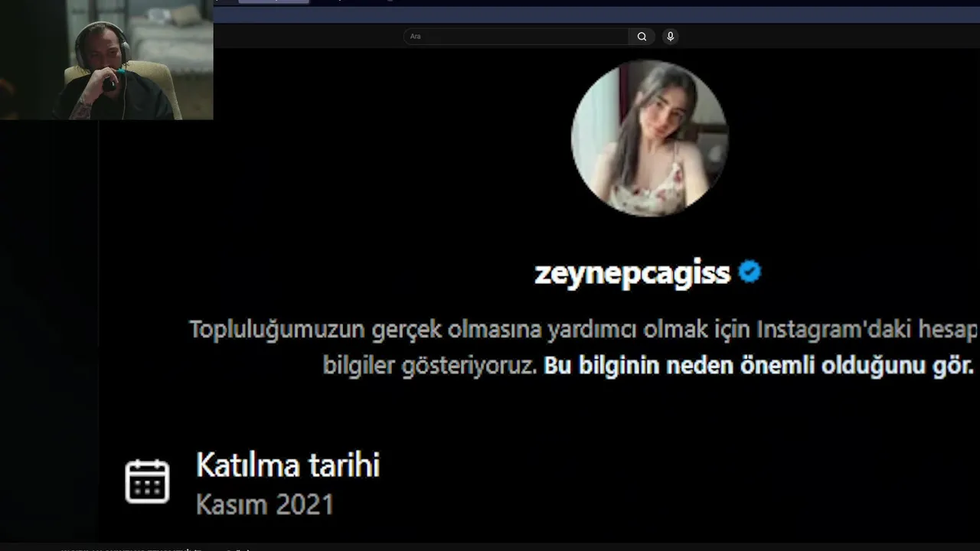Click the blue verified badge next to zeynepcagiss
The width and height of the screenshot is (980, 551).
click(750, 272)
